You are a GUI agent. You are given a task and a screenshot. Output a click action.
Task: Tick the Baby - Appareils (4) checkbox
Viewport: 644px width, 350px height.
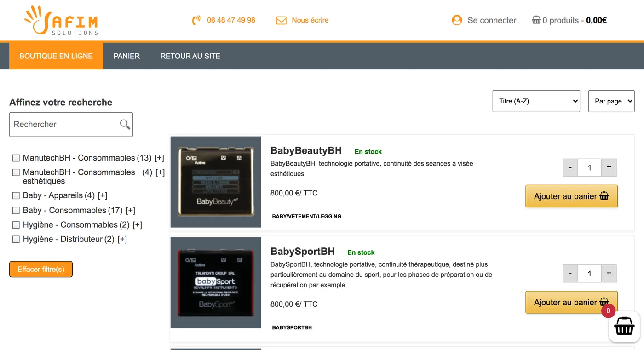16,195
